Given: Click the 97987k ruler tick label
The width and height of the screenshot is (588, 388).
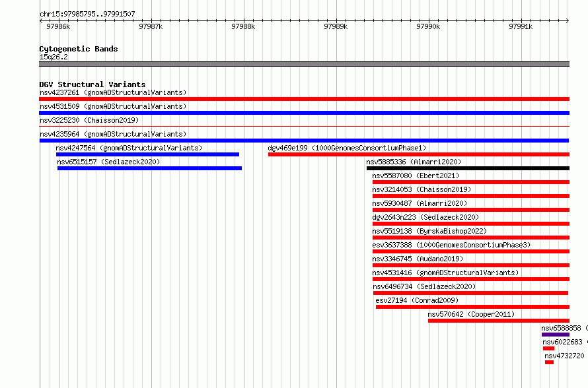Looking at the screenshot, I should [x=151, y=26].
